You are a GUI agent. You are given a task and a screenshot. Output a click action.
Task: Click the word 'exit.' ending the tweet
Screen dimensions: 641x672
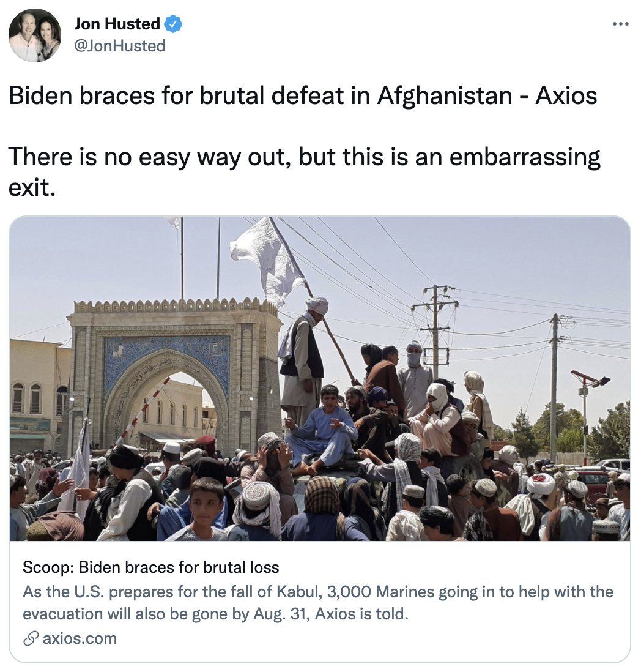[x=32, y=187]
